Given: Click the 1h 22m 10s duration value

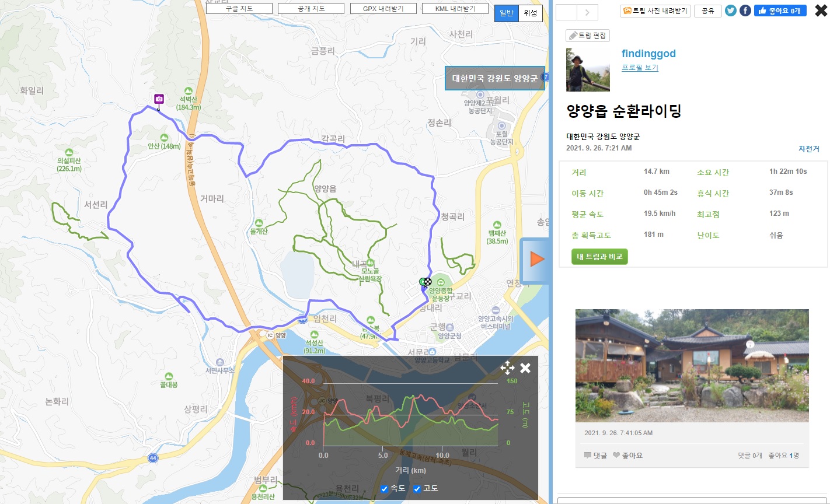Looking at the screenshot, I should pos(788,171).
